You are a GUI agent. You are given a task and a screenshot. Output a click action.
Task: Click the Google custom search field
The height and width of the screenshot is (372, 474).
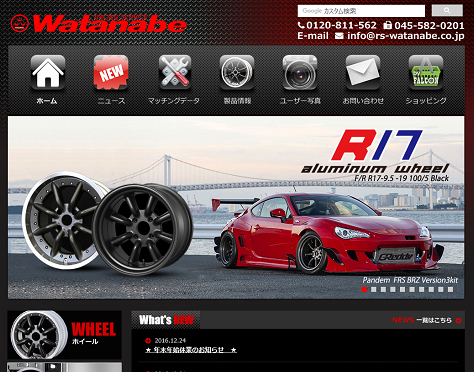click(361, 11)
